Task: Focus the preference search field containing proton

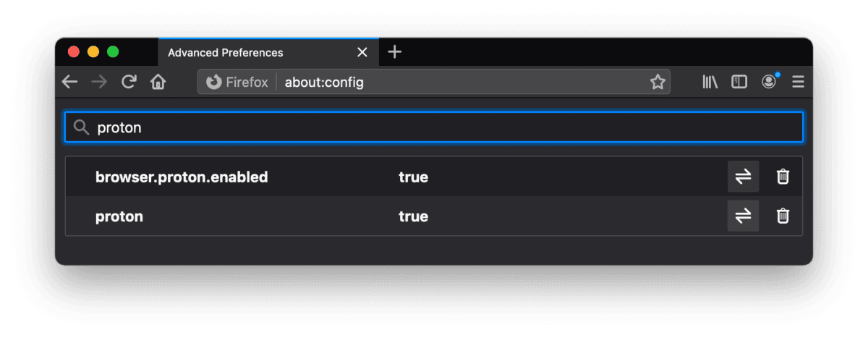Action: [x=434, y=127]
